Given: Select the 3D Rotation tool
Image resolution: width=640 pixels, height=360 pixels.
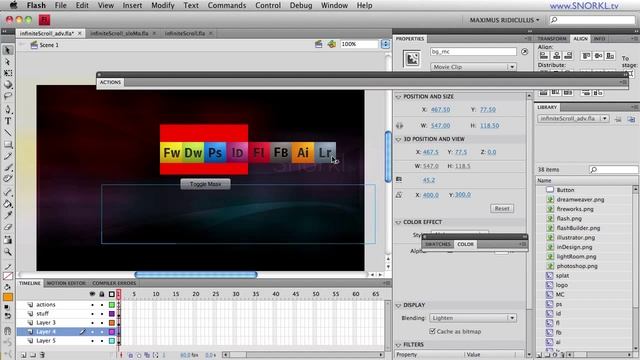Looking at the screenshot, I should [7, 84].
